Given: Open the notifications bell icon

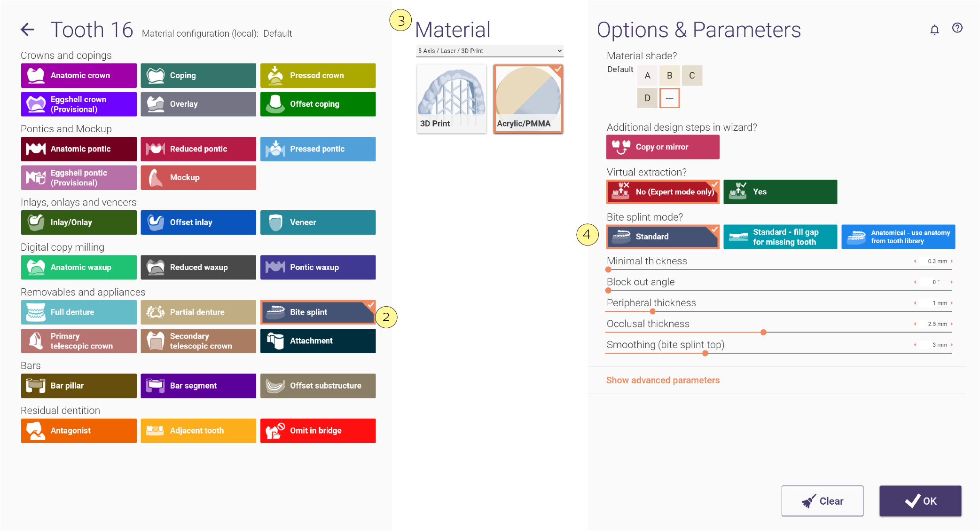Looking at the screenshot, I should click(934, 30).
